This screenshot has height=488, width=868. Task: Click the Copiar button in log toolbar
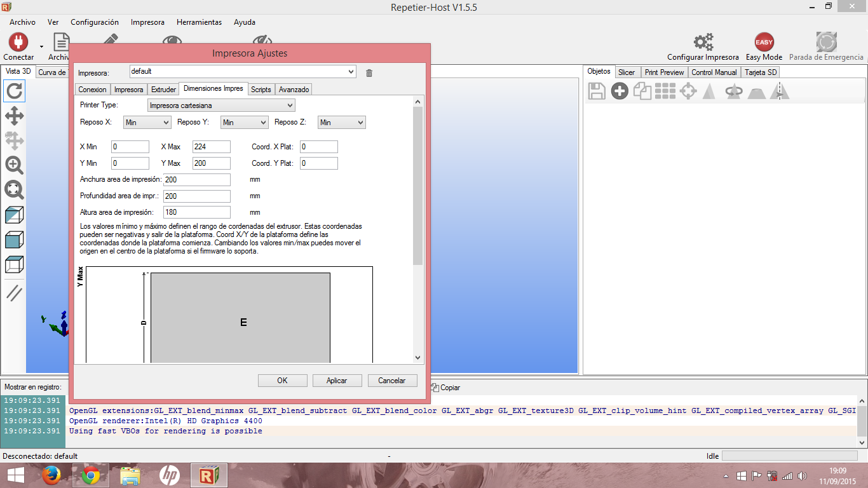pos(445,387)
